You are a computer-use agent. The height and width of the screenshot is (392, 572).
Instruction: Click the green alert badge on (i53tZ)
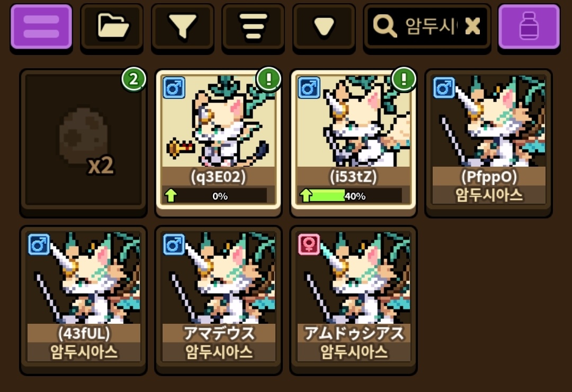404,79
